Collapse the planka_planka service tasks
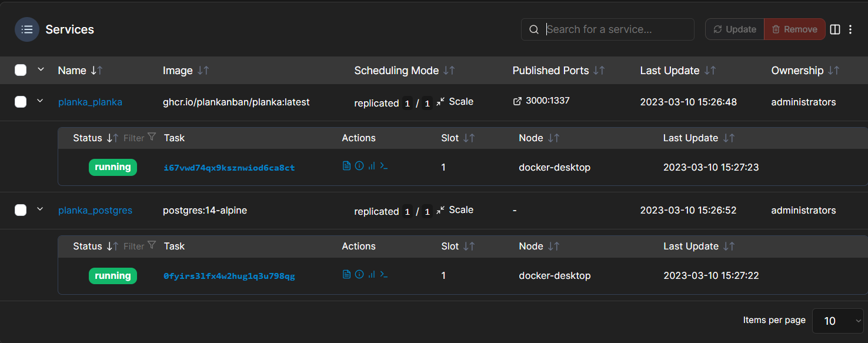868x343 pixels. coord(39,100)
